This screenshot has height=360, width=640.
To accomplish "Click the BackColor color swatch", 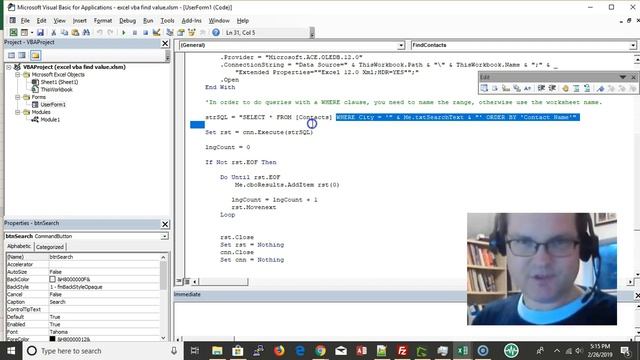I will point(52,279).
